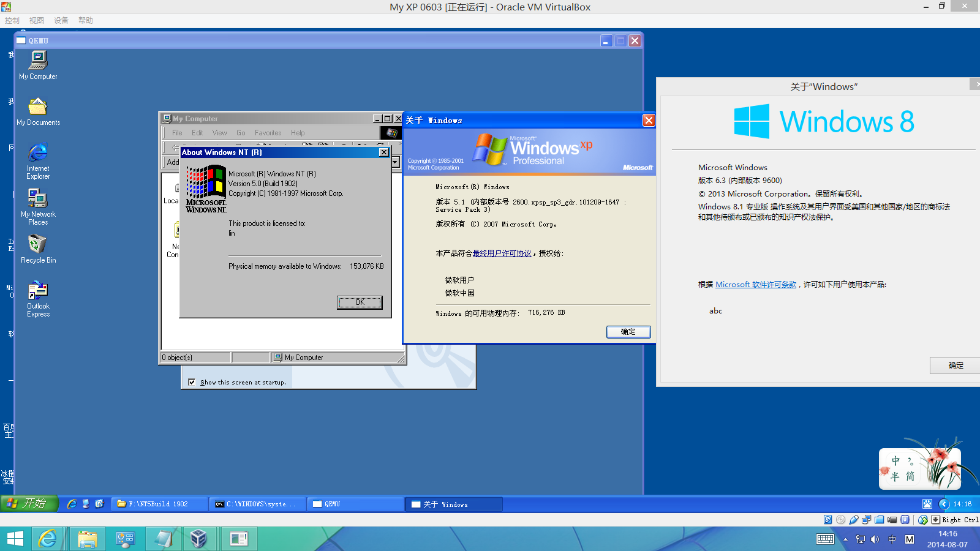Open My Network Places desktop icon
Screen dimensions: 980x551
tap(38, 208)
